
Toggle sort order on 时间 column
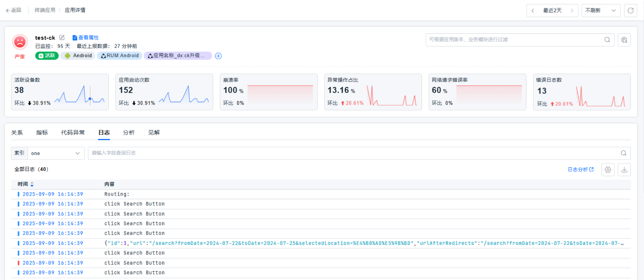click(x=32, y=184)
